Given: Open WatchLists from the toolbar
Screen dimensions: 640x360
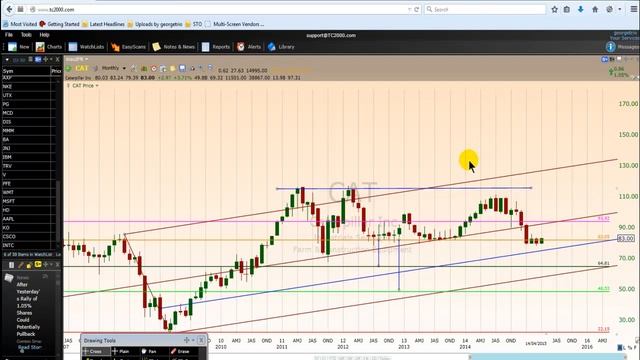Looking at the screenshot, I should tap(86, 47).
